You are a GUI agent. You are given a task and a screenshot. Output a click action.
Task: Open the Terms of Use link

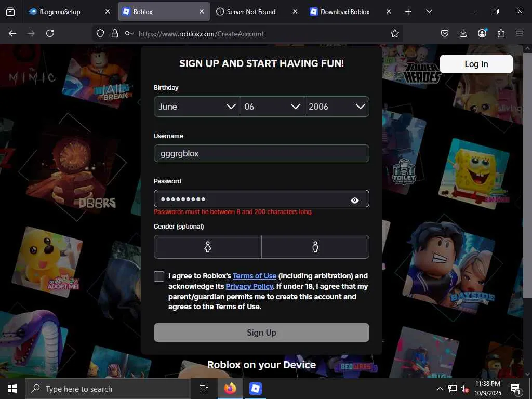click(x=255, y=276)
